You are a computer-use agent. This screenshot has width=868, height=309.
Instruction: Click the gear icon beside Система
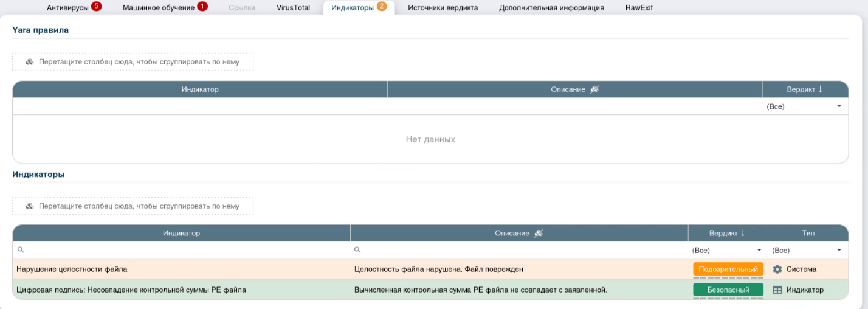(x=777, y=269)
